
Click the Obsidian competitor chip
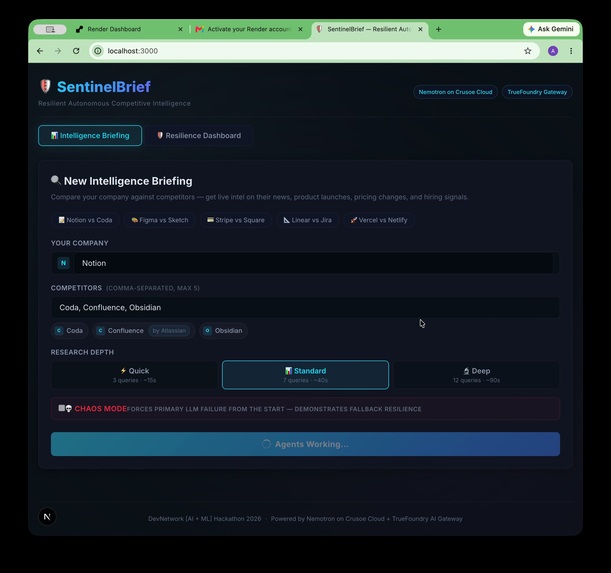[223, 331]
